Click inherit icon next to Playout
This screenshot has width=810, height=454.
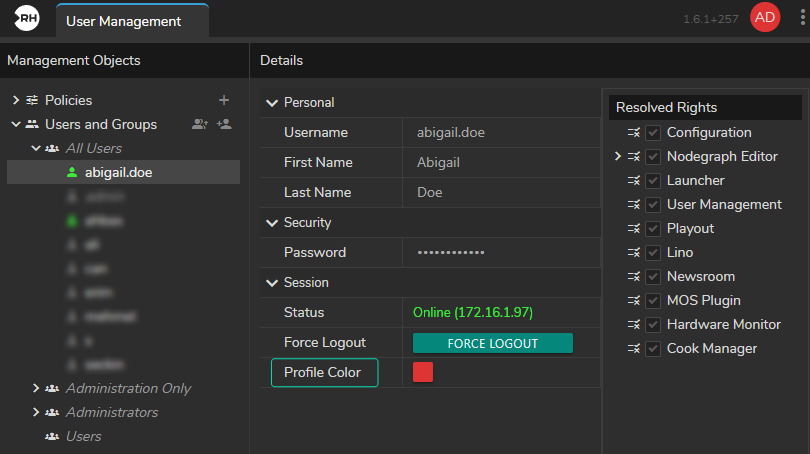pyautogui.click(x=633, y=228)
